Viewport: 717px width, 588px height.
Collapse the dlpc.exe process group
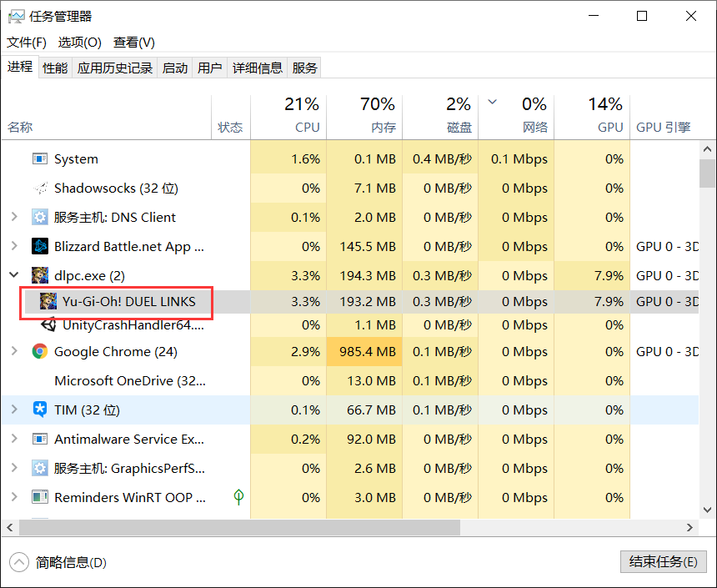click(14, 275)
